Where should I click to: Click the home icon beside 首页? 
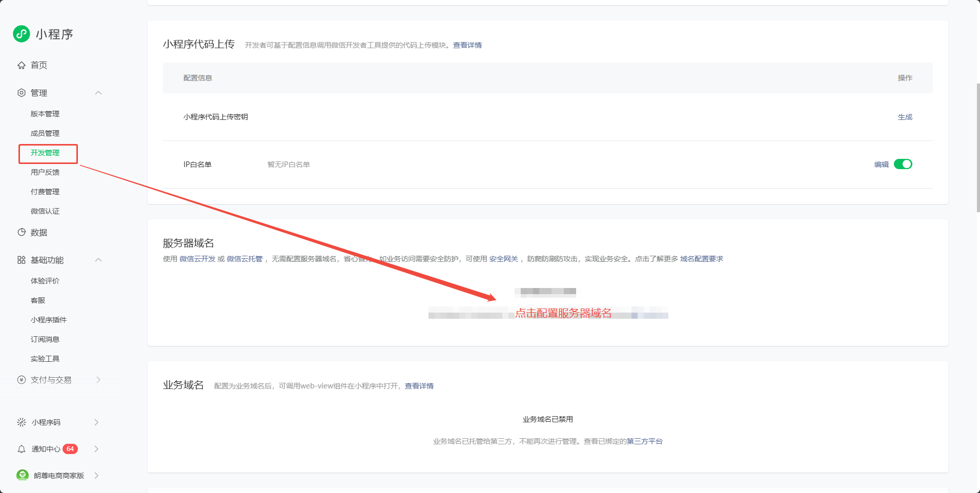coord(22,65)
